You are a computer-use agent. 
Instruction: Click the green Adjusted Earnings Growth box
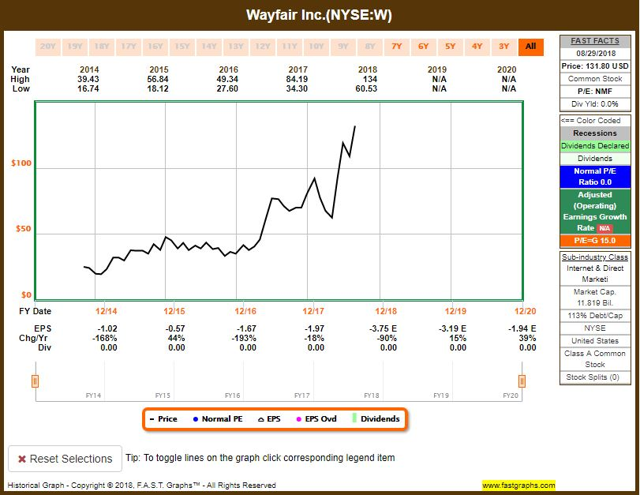(x=595, y=211)
